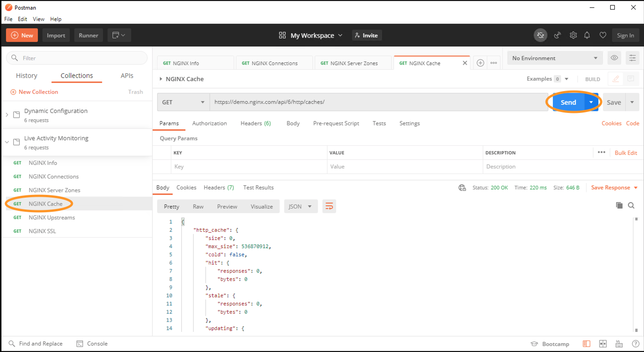
Task: Open the GET method dropdown
Action: 183,102
